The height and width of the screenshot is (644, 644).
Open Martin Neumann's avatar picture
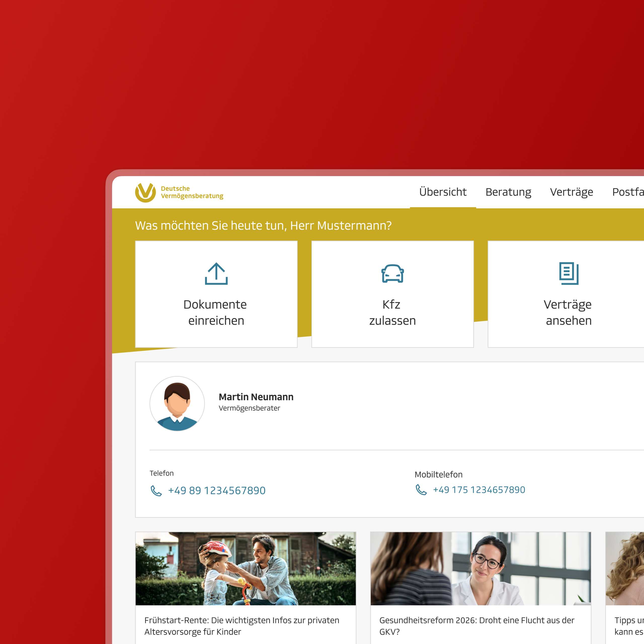(177, 404)
